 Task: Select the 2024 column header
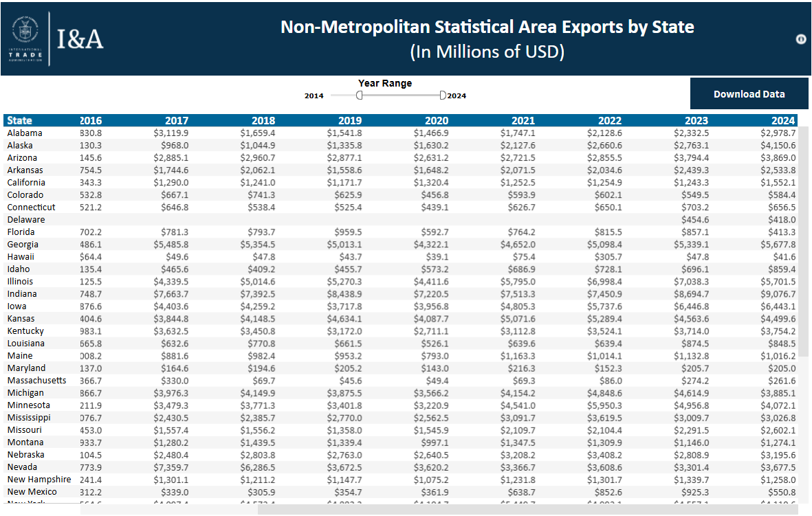[783, 120]
